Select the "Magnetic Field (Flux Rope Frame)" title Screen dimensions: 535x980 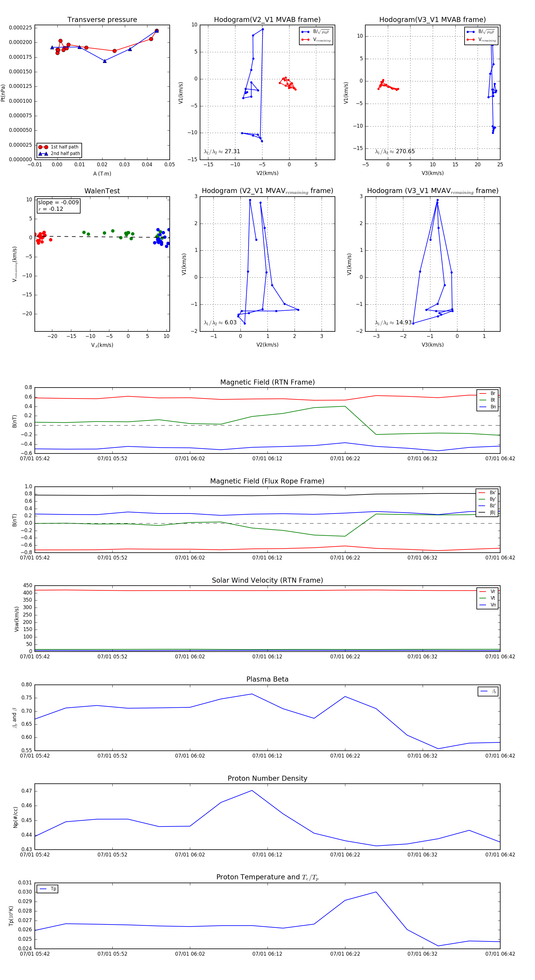point(267,481)
